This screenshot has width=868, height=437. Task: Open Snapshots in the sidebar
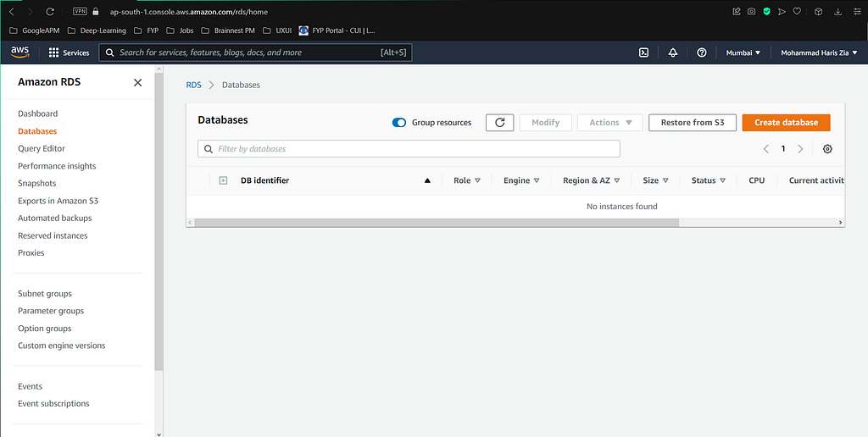[x=37, y=183]
